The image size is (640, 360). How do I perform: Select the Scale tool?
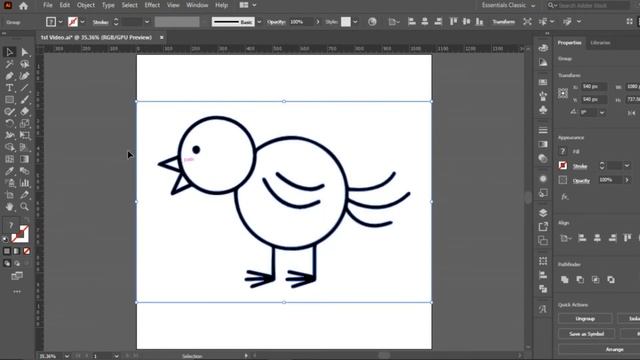(24, 123)
